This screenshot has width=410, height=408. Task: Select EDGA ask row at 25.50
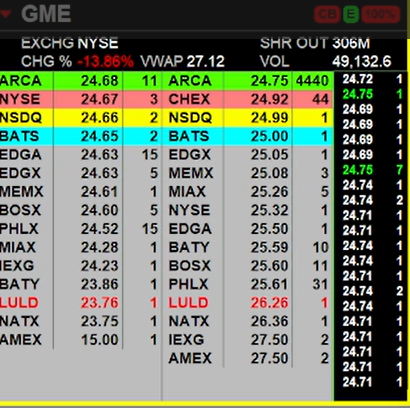click(248, 229)
